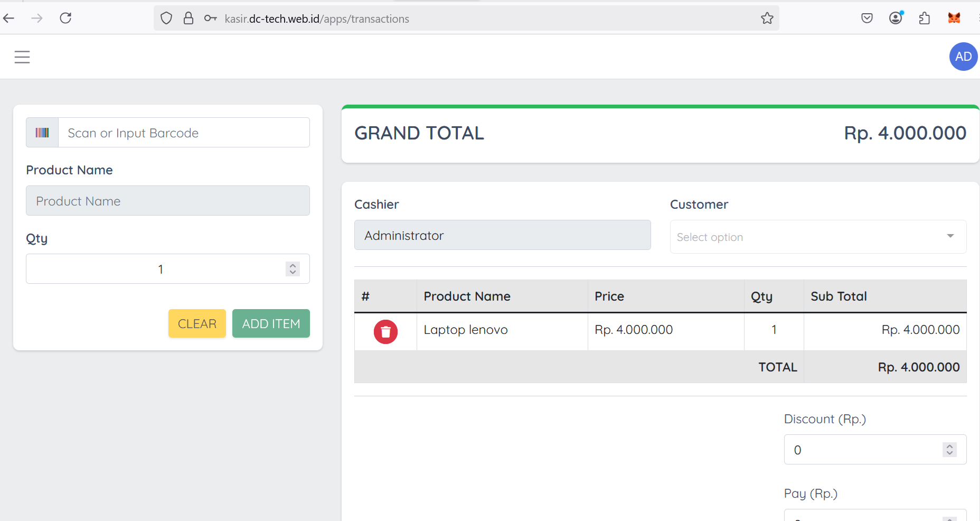Screen dimensions: 980x521
Task: Reload the browser page
Action: click(x=65, y=18)
